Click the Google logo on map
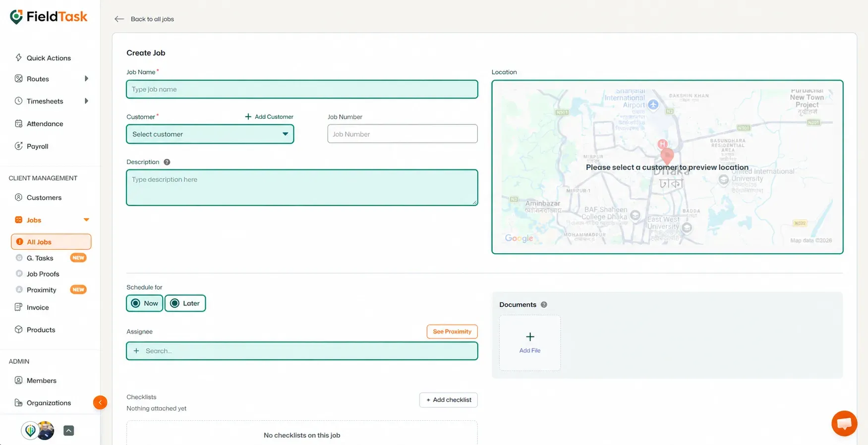Viewport: 868px width, 445px height. [519, 238]
